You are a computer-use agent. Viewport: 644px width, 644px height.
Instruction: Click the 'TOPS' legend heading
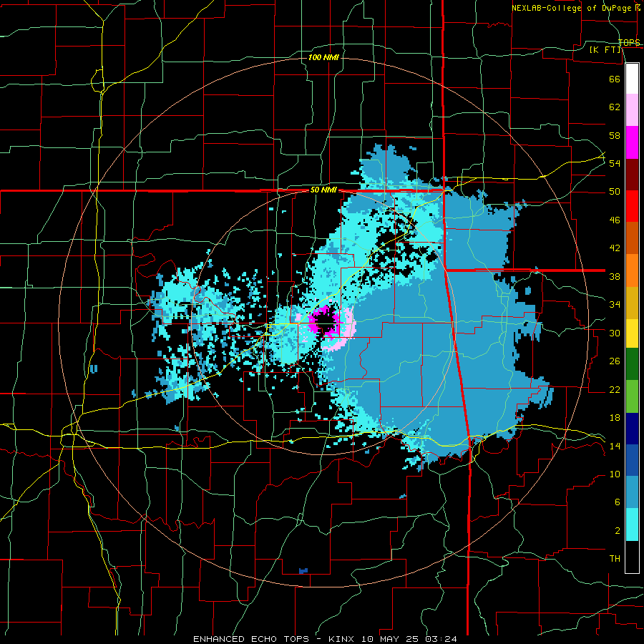[629, 42]
